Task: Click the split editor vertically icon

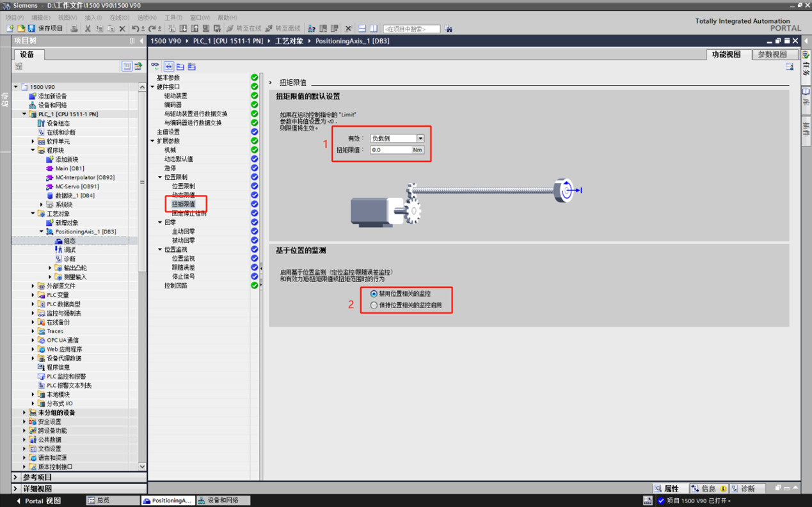Action: pos(373,29)
